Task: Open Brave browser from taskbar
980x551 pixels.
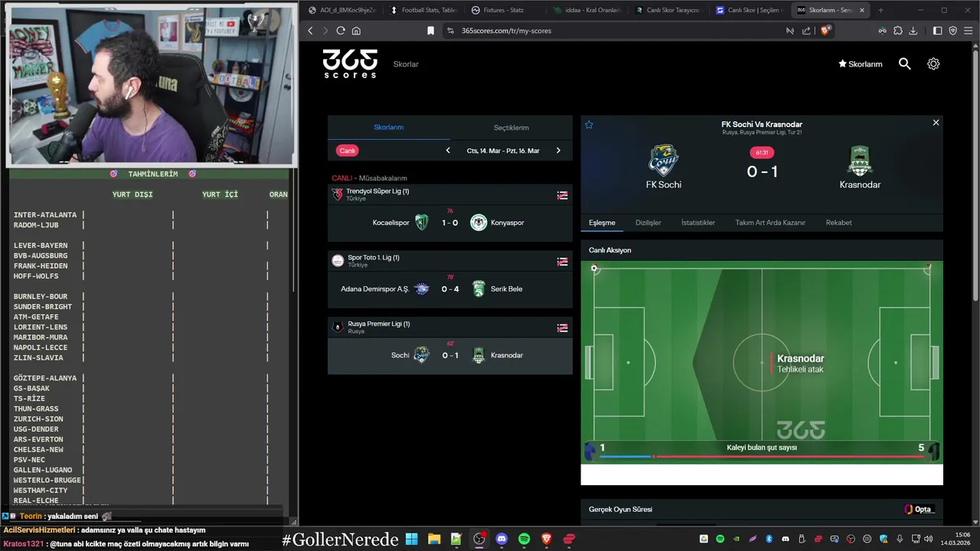Action: pos(547,539)
